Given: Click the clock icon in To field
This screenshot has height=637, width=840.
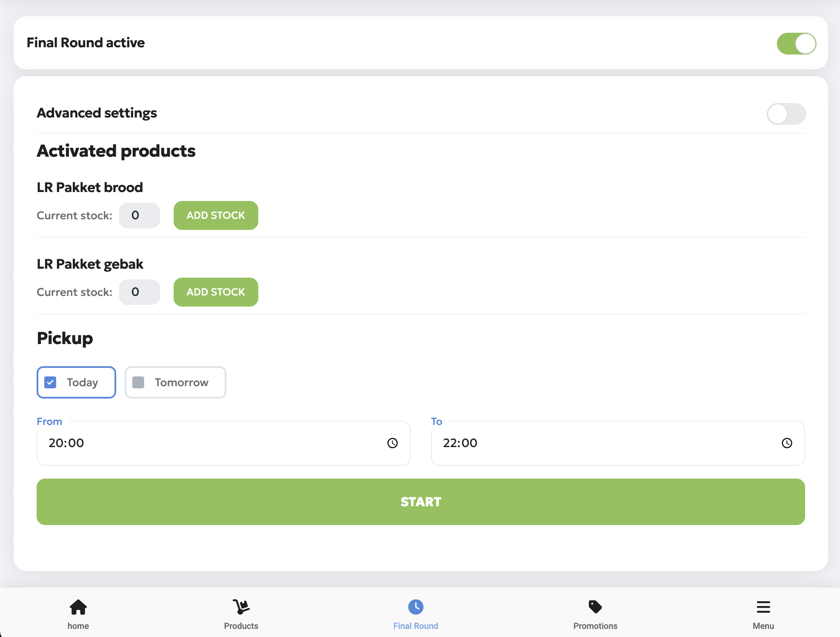Looking at the screenshot, I should point(787,443).
